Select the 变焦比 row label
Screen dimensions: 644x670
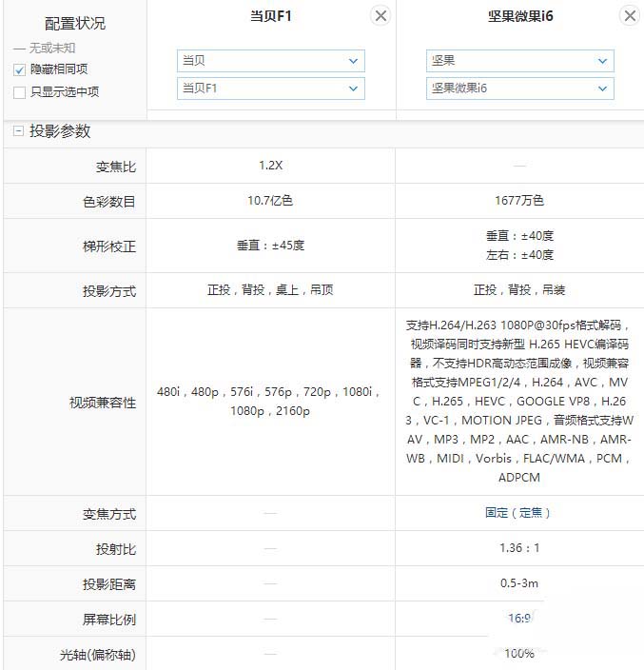(116, 167)
